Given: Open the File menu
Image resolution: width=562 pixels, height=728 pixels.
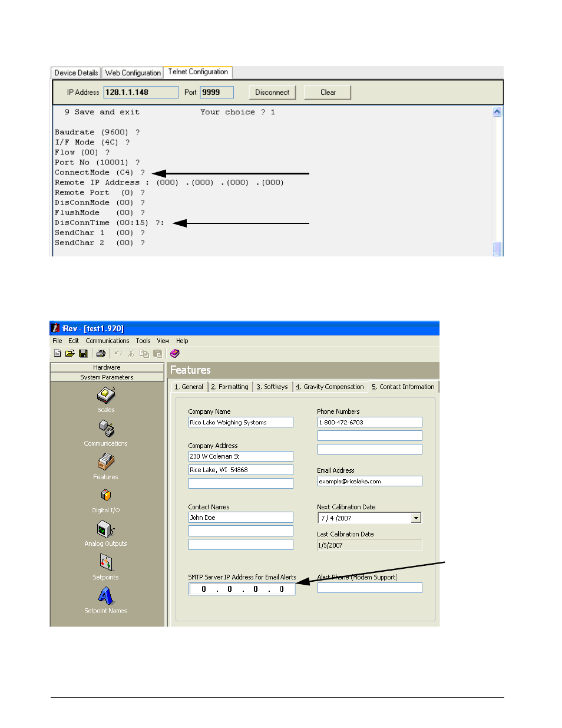Looking at the screenshot, I should (57, 341).
